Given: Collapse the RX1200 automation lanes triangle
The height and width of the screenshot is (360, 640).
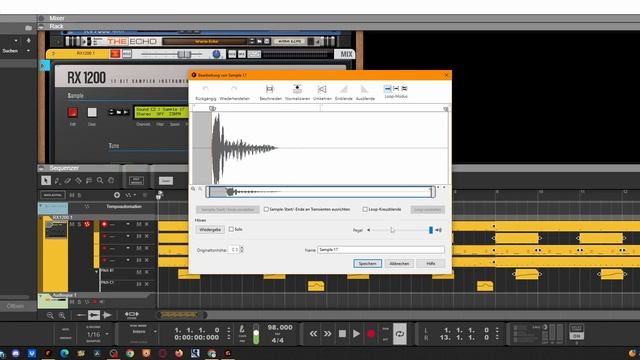Looking at the screenshot, I should coord(97,271).
